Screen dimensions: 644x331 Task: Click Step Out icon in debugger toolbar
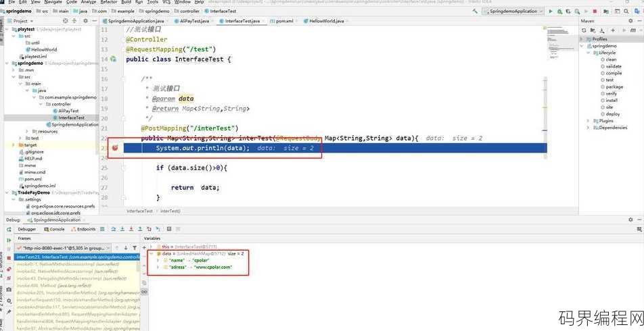pos(140,229)
